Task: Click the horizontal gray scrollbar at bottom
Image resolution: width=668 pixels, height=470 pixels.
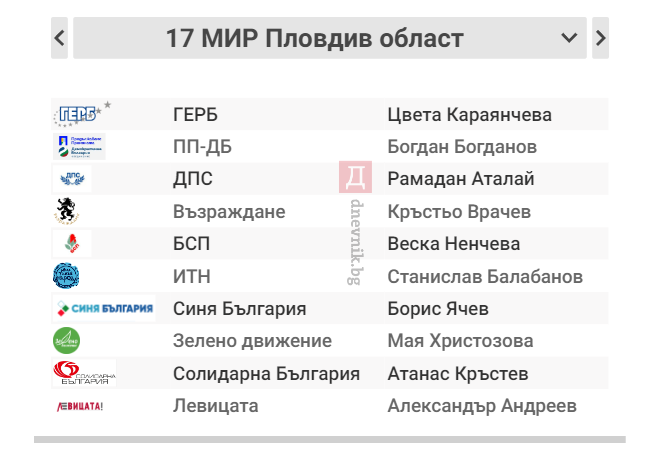Action: click(330, 439)
